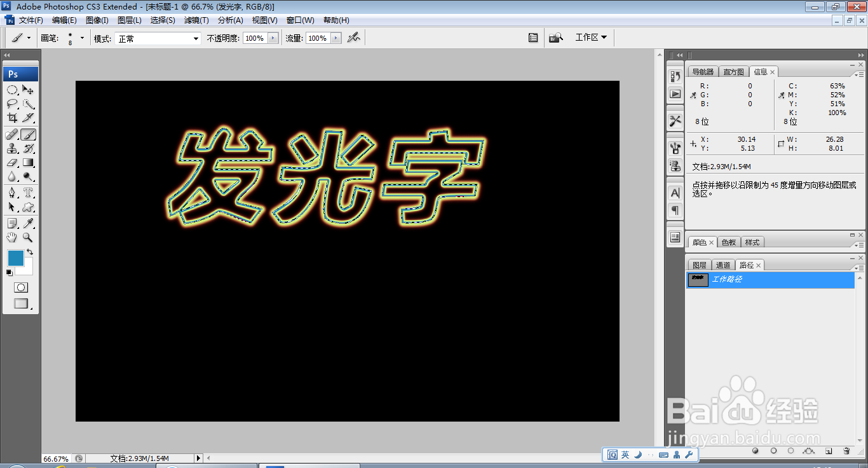The height and width of the screenshot is (468, 868).
Task: Load path as a selection
Action: click(x=790, y=451)
